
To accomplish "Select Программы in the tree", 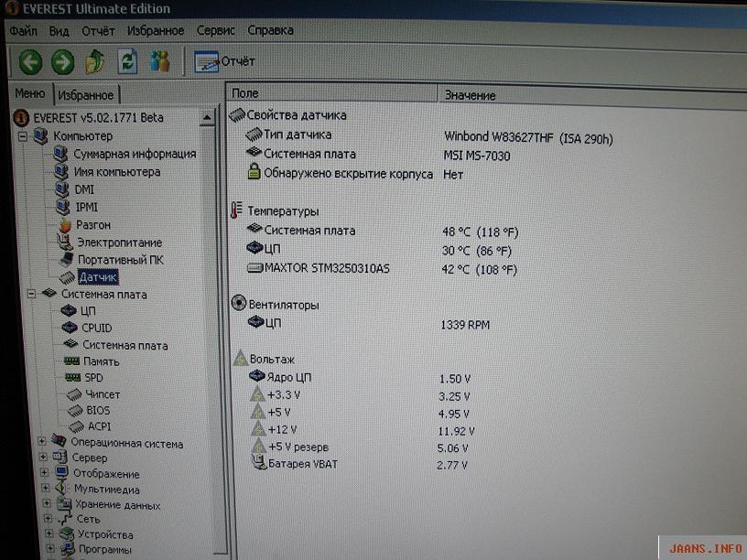I will (x=104, y=549).
